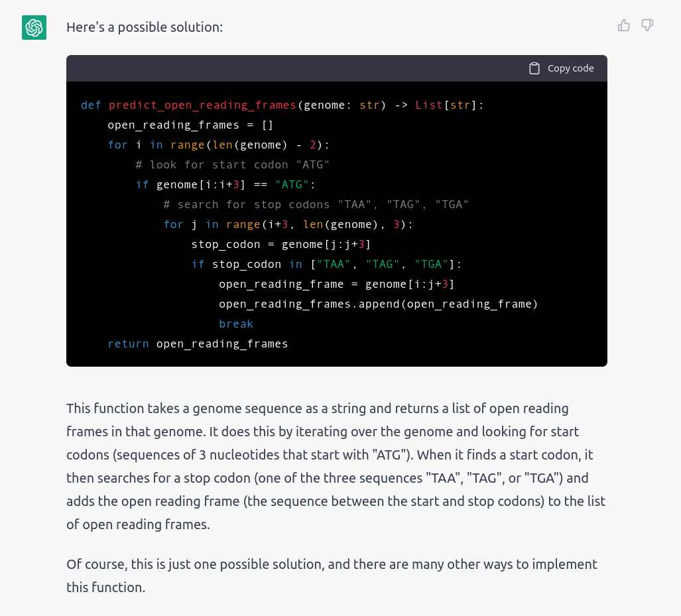Click the "Copy code" text button
This screenshot has height=616, width=681.
pos(570,68)
